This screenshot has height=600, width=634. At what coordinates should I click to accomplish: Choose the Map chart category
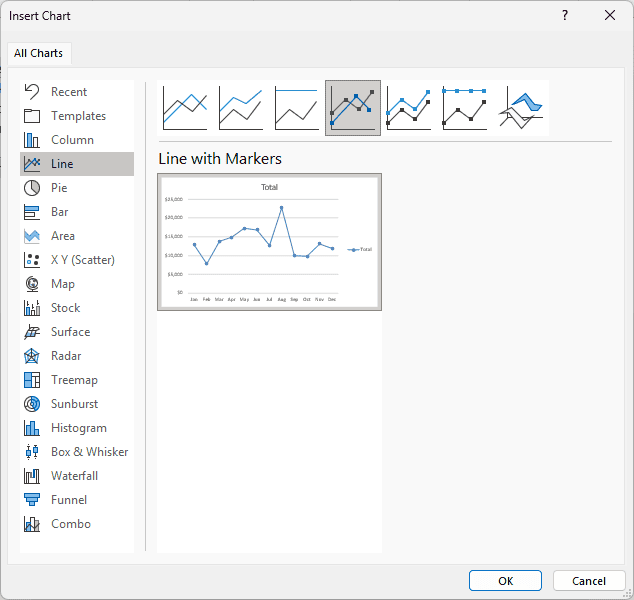77,284
